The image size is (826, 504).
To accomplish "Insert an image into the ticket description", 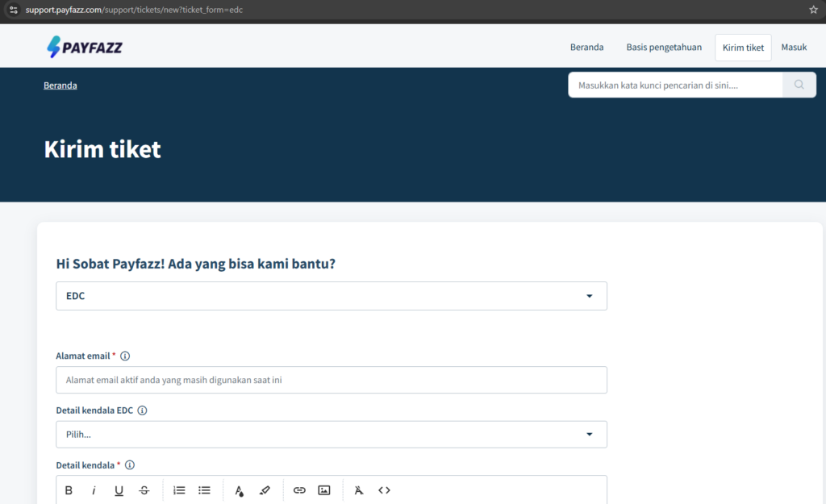I will tap(323, 489).
